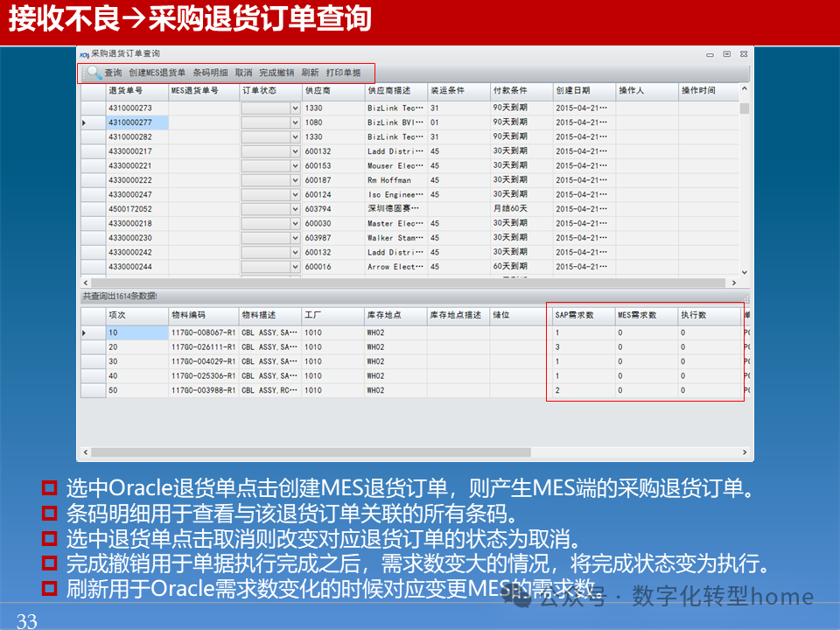Click the 物料编码 column header
This screenshot has height=630, width=840.
[204, 316]
